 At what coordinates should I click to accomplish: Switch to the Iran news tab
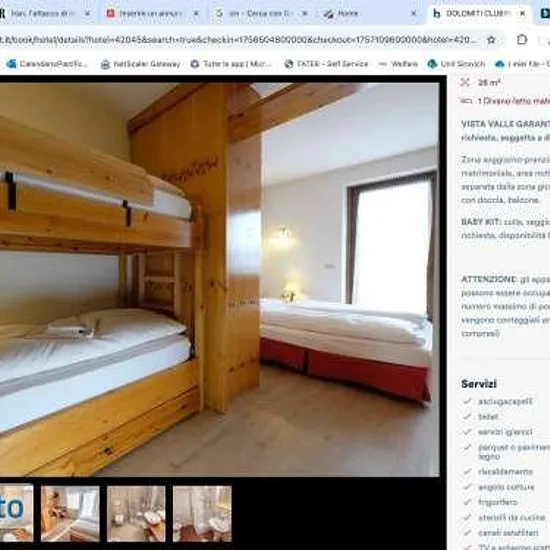click(x=39, y=13)
